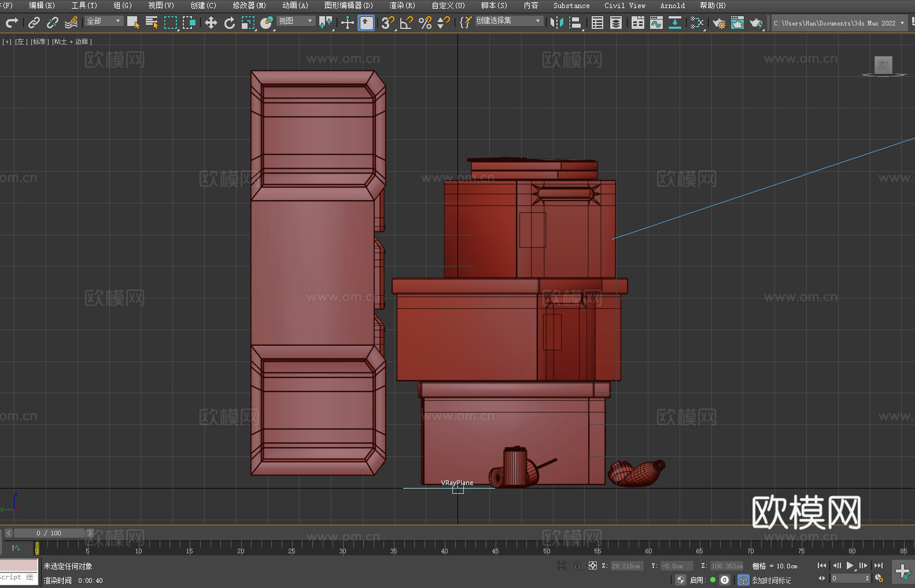Click the 添加时间标记 time tag button

click(x=771, y=580)
